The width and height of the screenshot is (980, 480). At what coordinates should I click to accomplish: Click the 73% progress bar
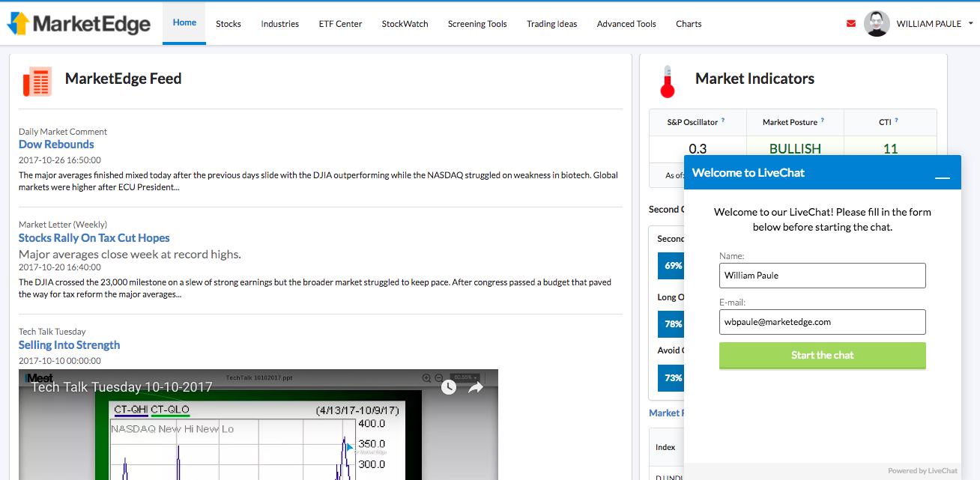(x=671, y=378)
